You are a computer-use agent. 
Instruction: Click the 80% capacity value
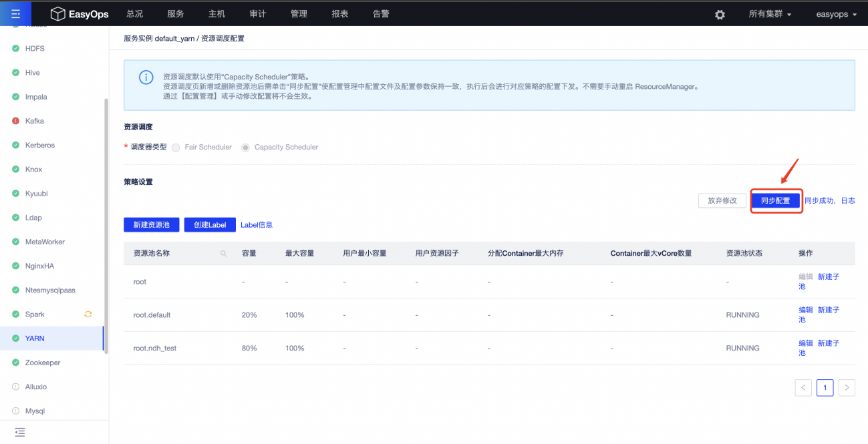coord(249,349)
